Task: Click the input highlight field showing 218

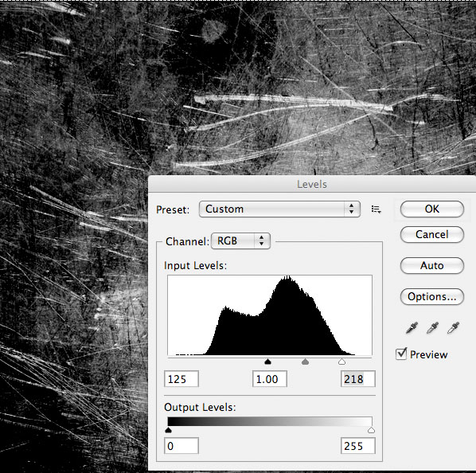Action: click(358, 379)
